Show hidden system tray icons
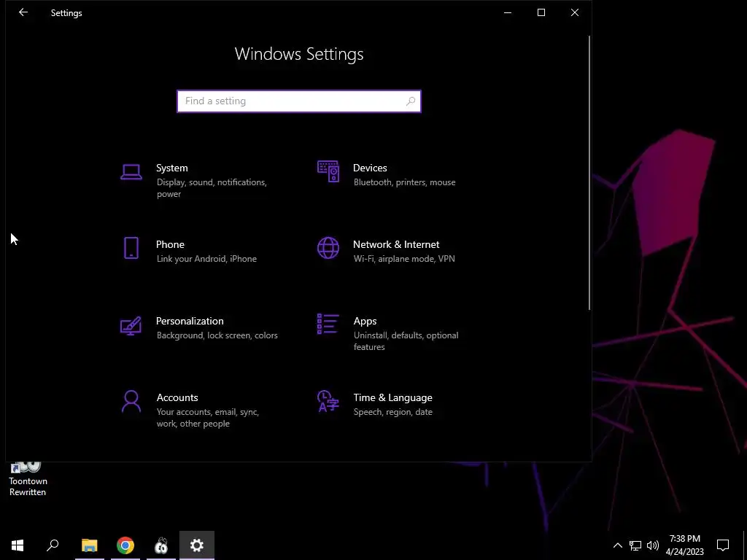 click(x=617, y=545)
